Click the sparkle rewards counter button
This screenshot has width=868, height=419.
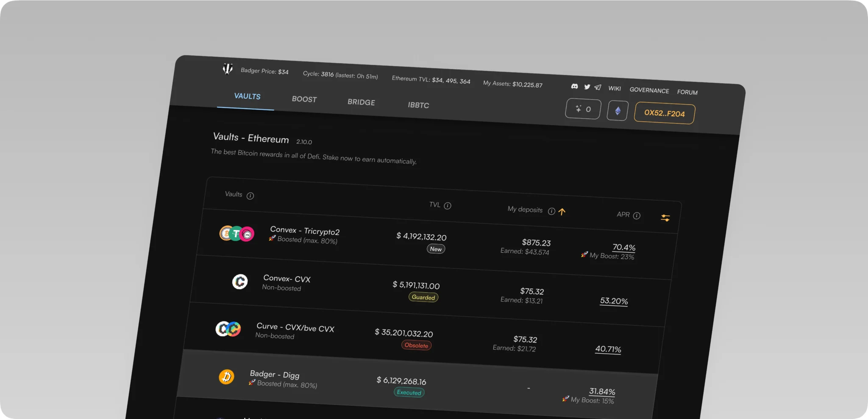(x=583, y=109)
